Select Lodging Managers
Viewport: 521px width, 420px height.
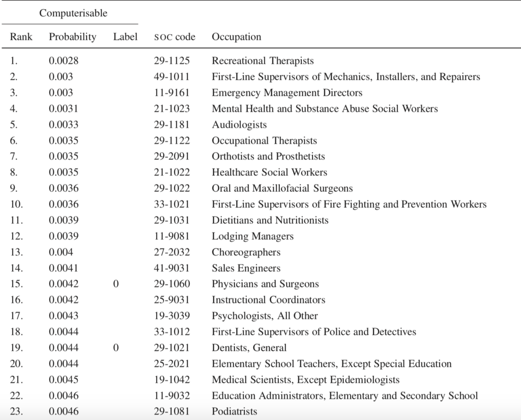[253, 236]
